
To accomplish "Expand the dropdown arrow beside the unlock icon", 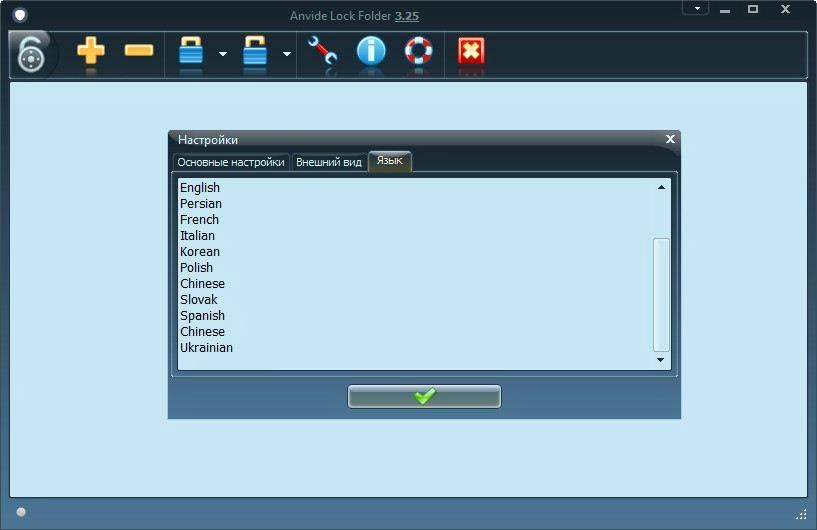I will coord(287,54).
